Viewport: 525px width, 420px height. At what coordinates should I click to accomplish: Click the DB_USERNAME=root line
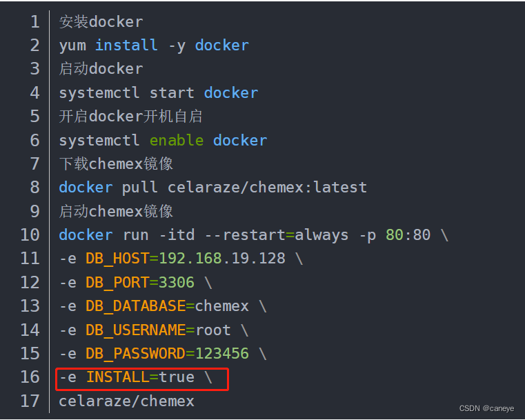click(x=153, y=330)
